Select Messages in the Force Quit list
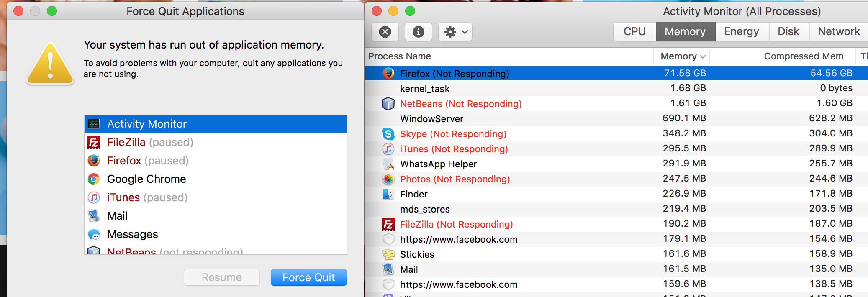The image size is (868, 297). tap(216, 234)
